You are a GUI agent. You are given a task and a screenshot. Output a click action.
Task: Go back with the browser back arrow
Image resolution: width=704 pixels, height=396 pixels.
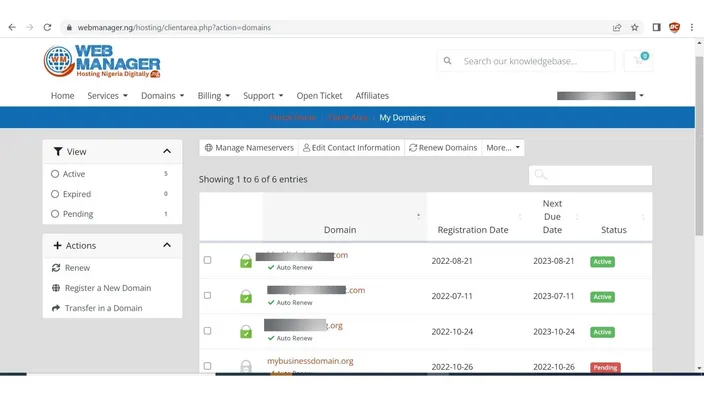pos(12,27)
